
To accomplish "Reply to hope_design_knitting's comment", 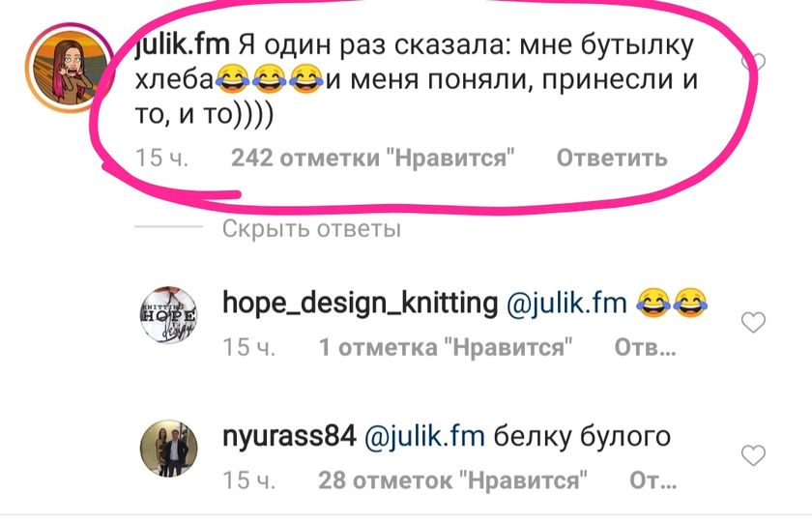I will coord(646,347).
